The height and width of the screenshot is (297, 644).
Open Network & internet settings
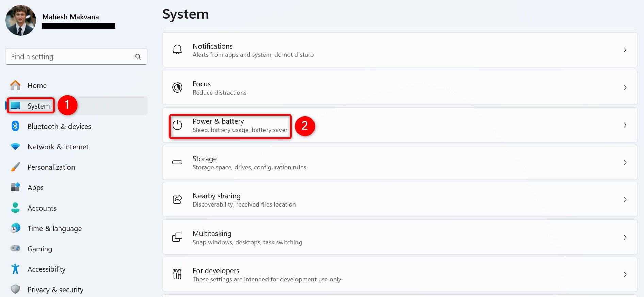[x=77, y=147]
